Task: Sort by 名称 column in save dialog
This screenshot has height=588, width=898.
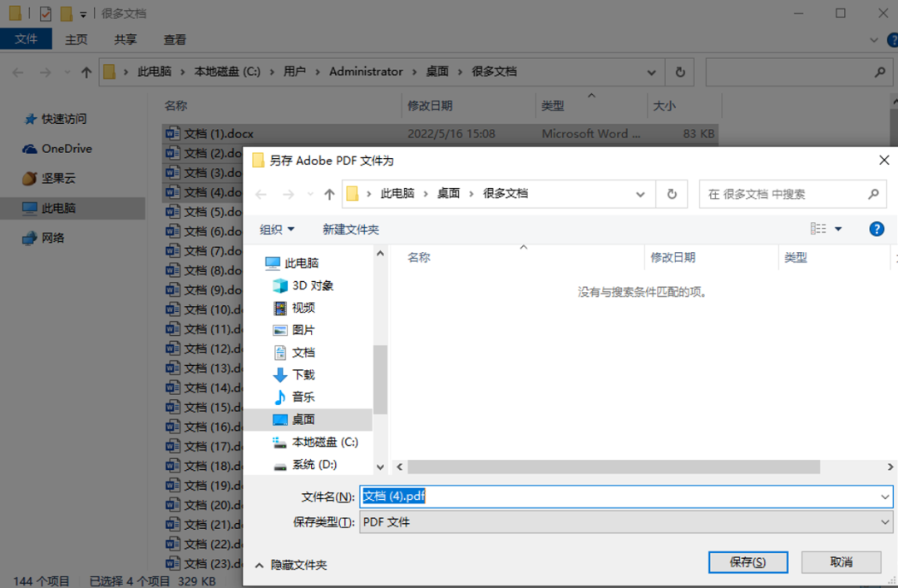Action: click(x=418, y=258)
